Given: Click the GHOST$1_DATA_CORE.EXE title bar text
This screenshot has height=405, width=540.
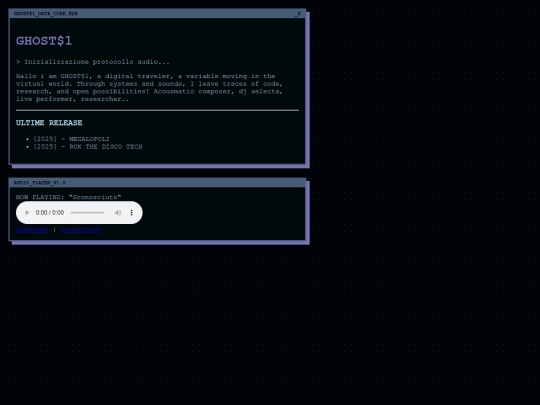Looking at the screenshot, I should pyautogui.click(x=46, y=13).
